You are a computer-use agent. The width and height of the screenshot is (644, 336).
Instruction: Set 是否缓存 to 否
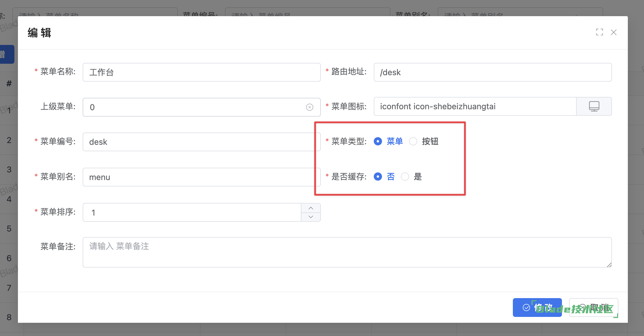click(x=384, y=177)
